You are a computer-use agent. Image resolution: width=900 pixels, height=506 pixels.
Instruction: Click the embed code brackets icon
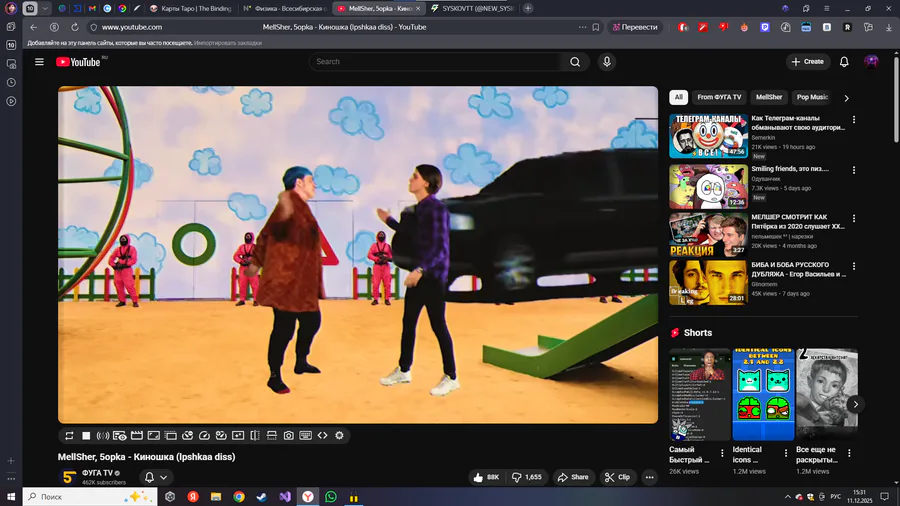[x=323, y=436]
